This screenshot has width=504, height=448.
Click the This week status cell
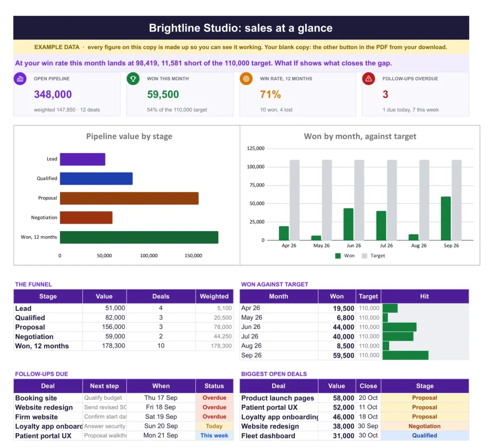click(215, 436)
